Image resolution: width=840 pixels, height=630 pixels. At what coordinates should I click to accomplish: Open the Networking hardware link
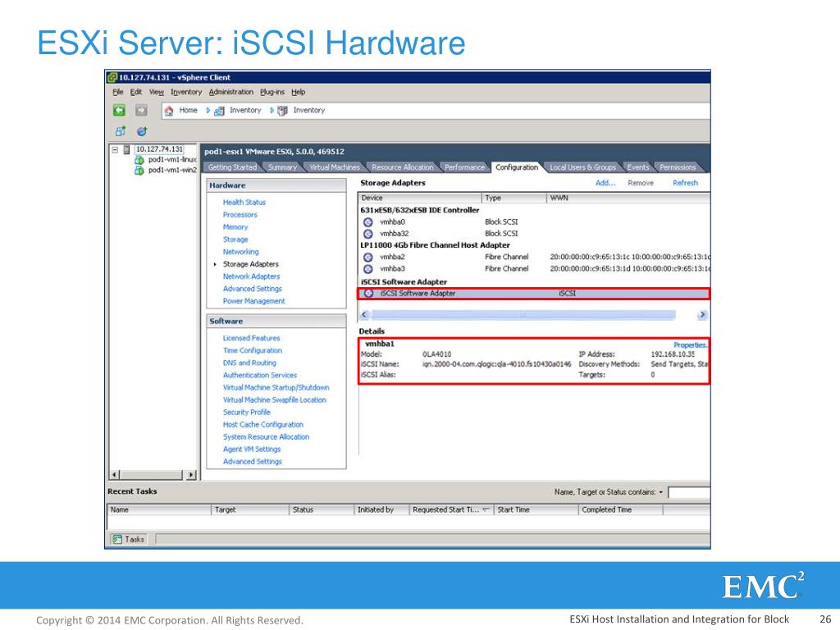tap(240, 251)
